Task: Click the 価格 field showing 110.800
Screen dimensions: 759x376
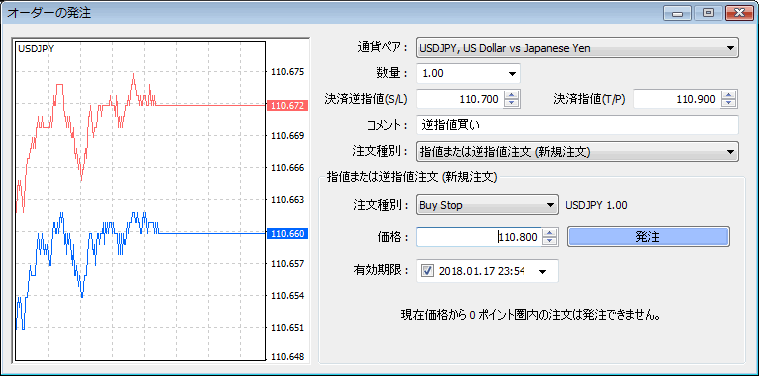Action: coord(479,237)
